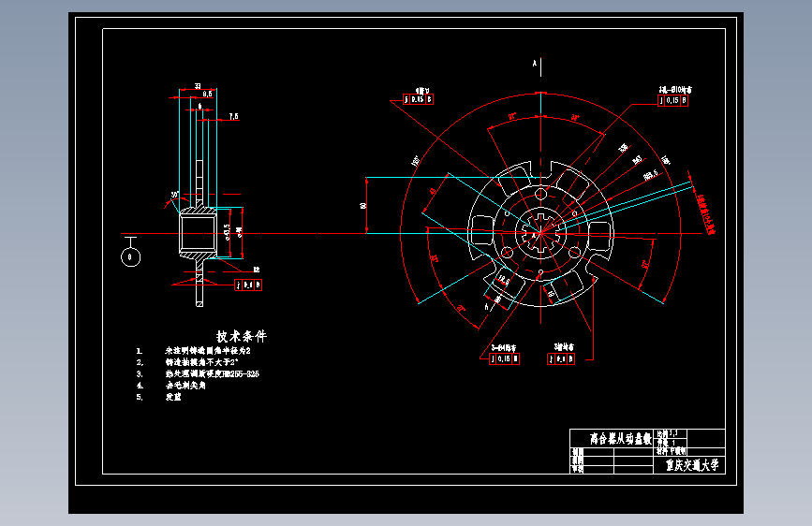Screen dimensions: 812x526
Task: Click the '8.5' dimension in section view
Action: [208, 94]
